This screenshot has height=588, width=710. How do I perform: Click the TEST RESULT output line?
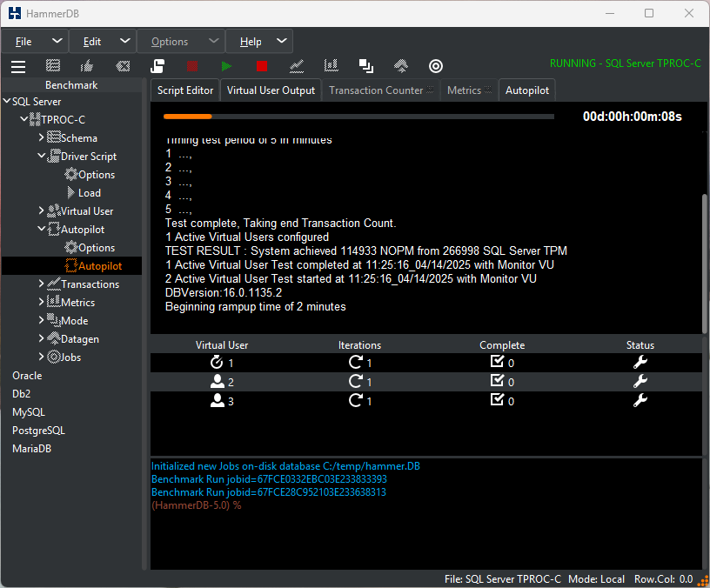(x=365, y=251)
